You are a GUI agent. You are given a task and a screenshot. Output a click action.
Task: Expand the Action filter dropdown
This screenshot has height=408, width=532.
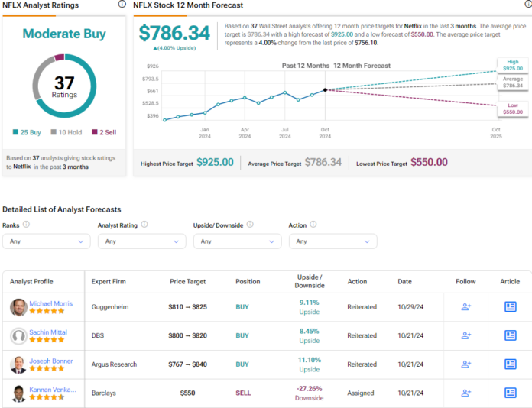pos(332,241)
